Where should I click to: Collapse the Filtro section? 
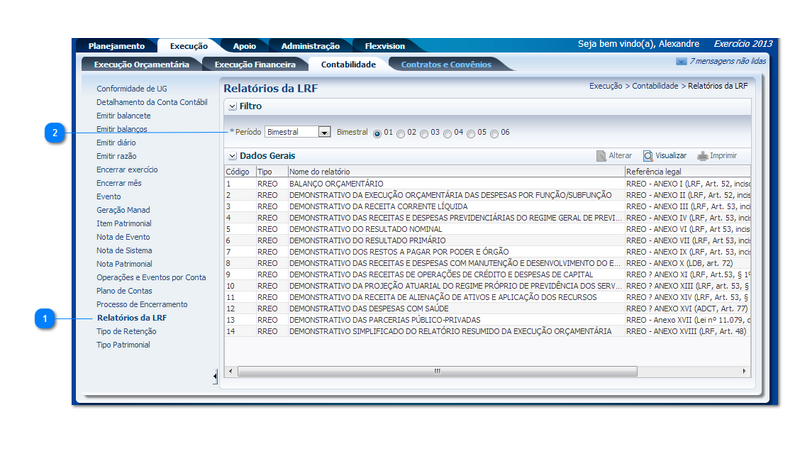pos(232,105)
